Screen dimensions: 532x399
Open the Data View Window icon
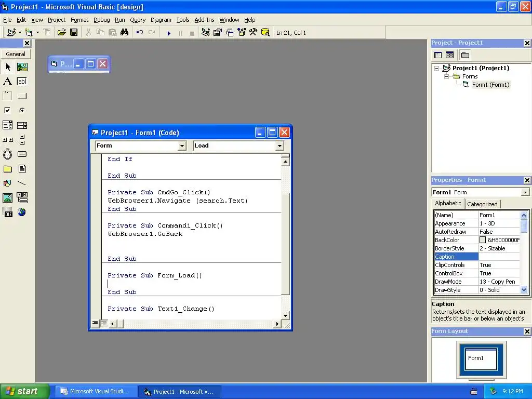pyautogui.click(x=265, y=33)
